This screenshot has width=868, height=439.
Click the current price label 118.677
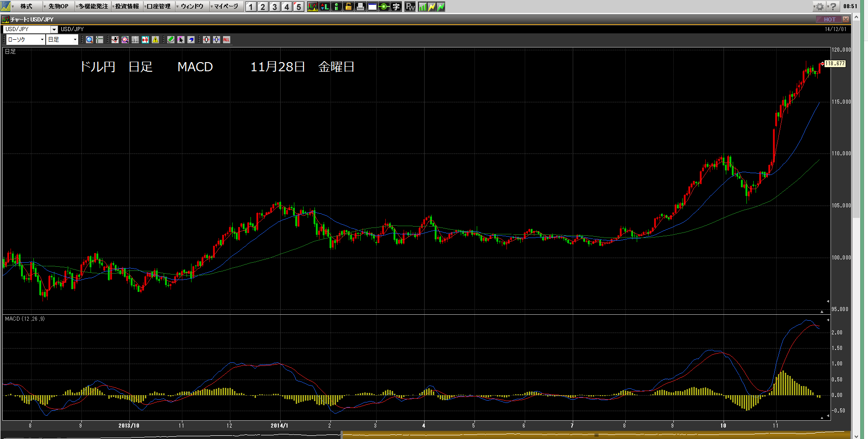(835, 63)
